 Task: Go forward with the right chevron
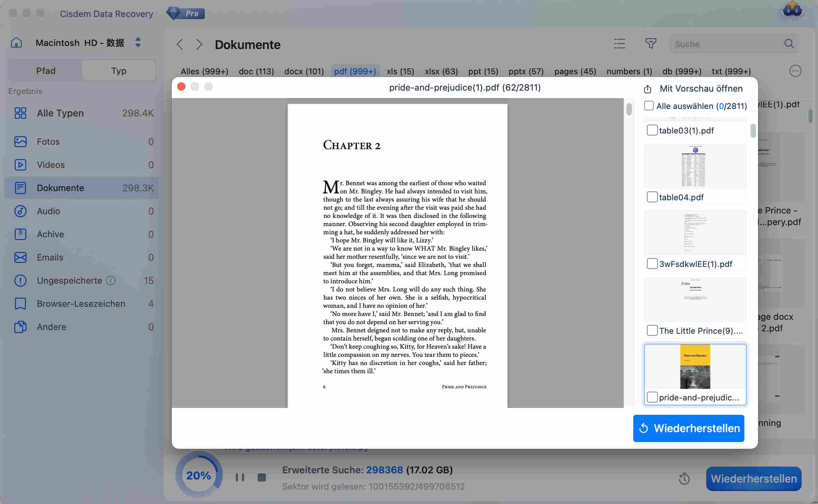point(199,44)
